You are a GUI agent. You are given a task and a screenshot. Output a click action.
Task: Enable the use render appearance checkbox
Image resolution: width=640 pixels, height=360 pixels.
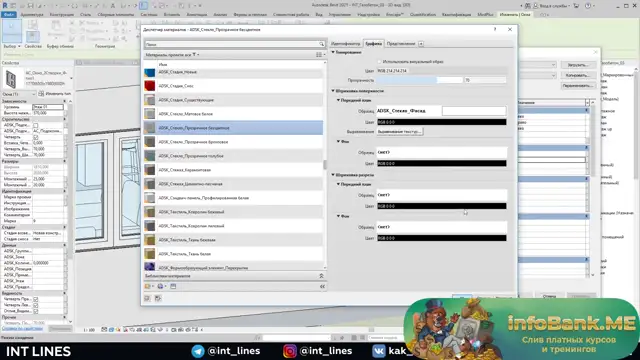coord(379,62)
